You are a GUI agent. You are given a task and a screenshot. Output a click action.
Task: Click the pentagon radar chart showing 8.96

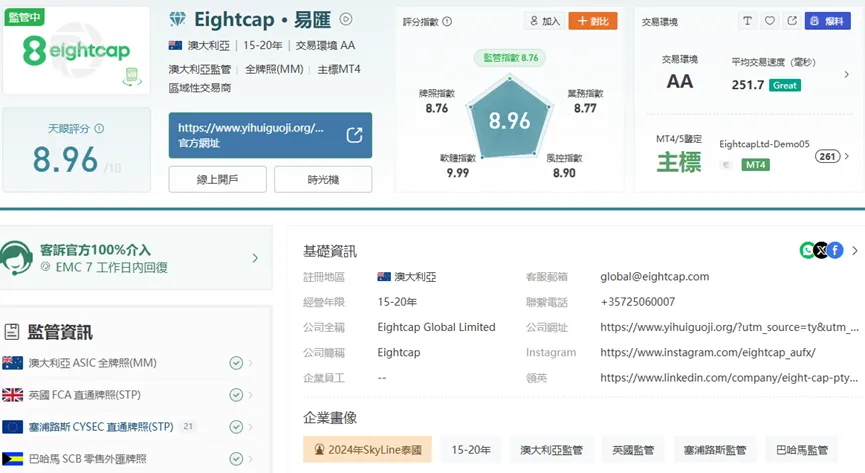[x=509, y=118]
